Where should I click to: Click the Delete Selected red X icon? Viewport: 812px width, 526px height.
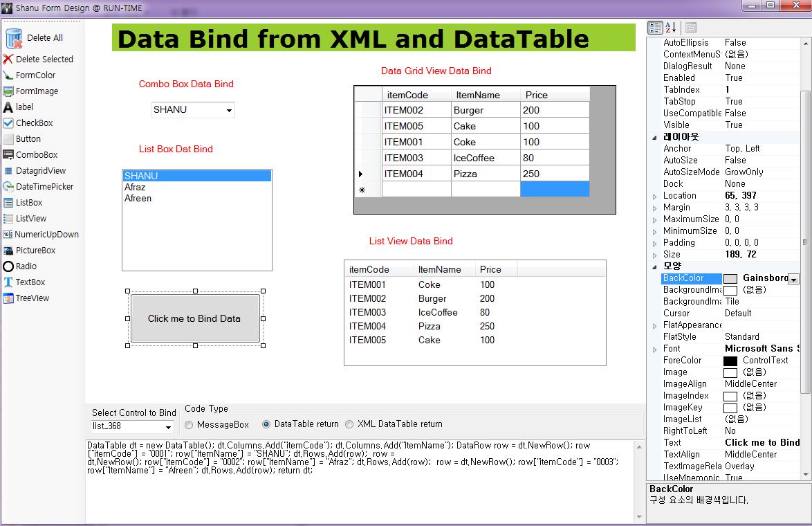point(8,59)
